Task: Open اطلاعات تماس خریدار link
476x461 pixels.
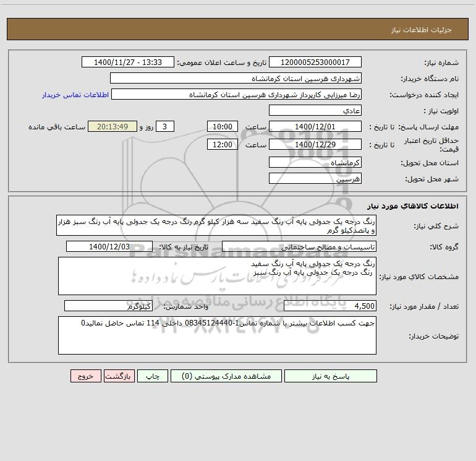Action: (75, 95)
